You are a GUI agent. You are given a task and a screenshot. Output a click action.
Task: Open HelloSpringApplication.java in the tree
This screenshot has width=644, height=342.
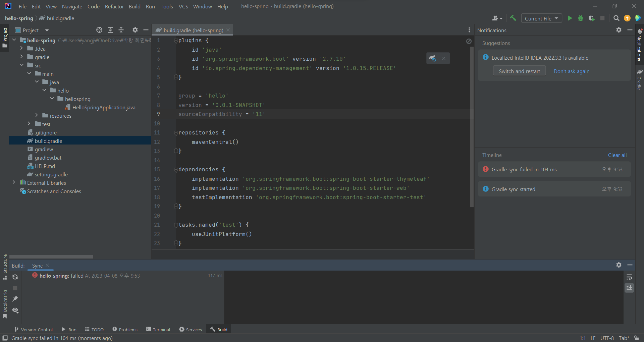(x=100, y=107)
